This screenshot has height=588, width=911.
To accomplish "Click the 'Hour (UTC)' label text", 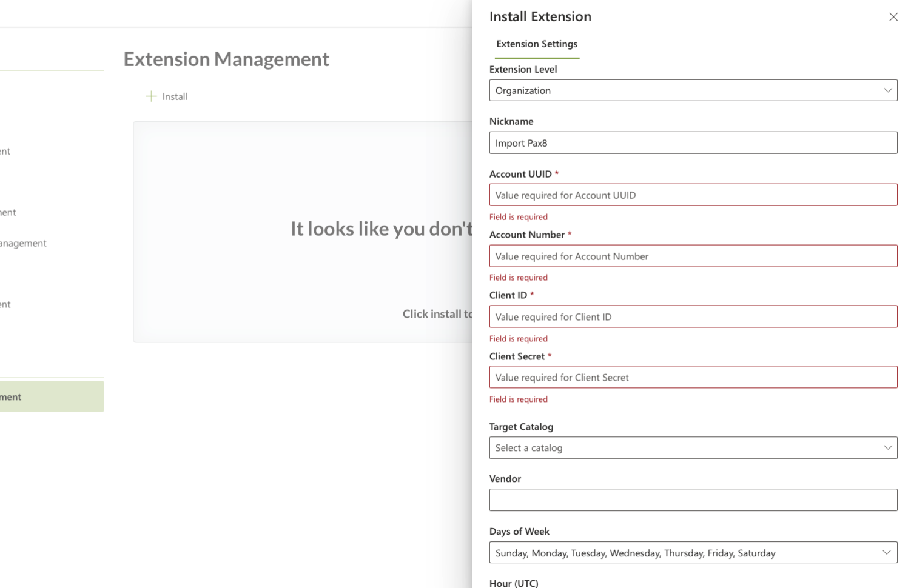I will point(514,583).
